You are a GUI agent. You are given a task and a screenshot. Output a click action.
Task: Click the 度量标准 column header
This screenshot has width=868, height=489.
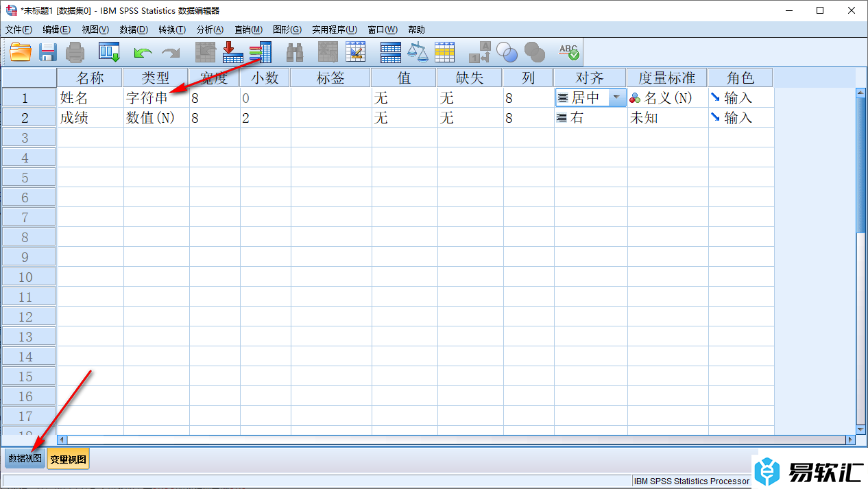(667, 77)
